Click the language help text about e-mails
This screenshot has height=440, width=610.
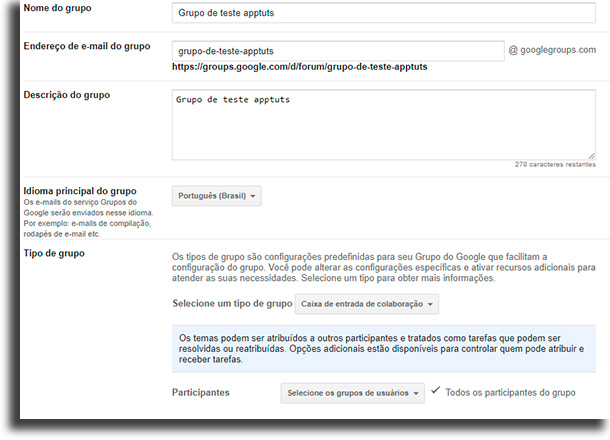pyautogui.click(x=88, y=218)
